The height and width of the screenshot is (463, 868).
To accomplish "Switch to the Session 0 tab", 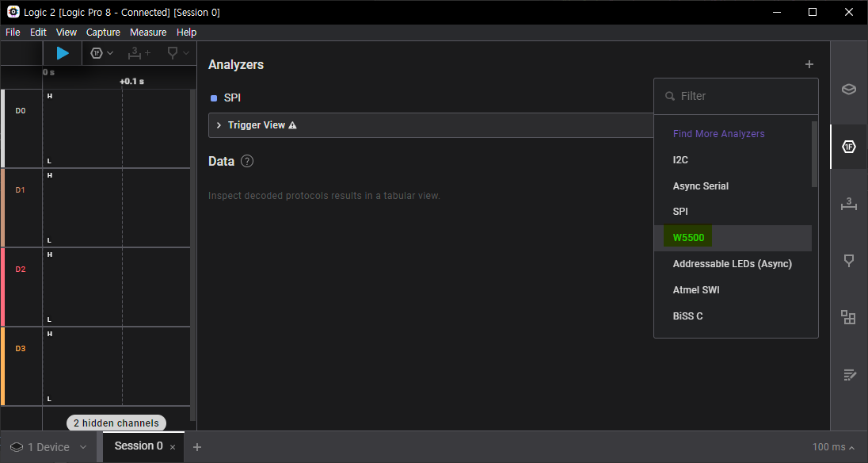I will coord(139,446).
